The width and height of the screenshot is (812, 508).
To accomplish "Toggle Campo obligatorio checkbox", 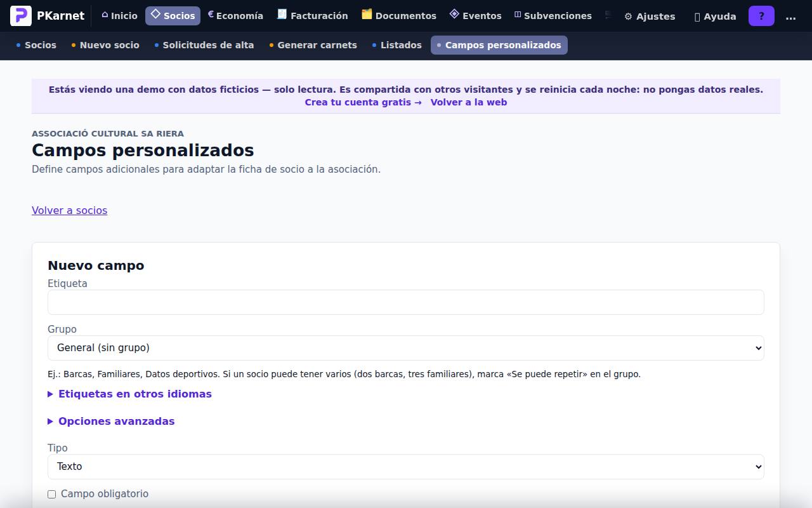I will click(52, 494).
